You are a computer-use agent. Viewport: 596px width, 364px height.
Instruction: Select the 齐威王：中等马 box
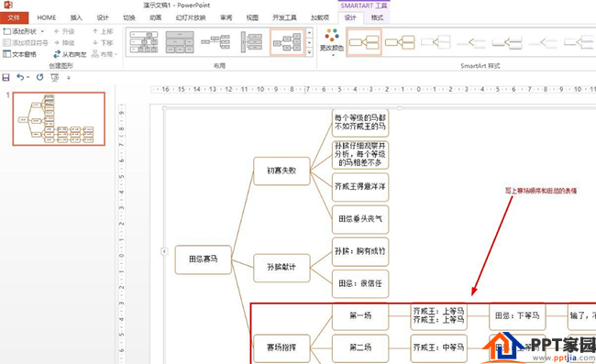(x=438, y=348)
